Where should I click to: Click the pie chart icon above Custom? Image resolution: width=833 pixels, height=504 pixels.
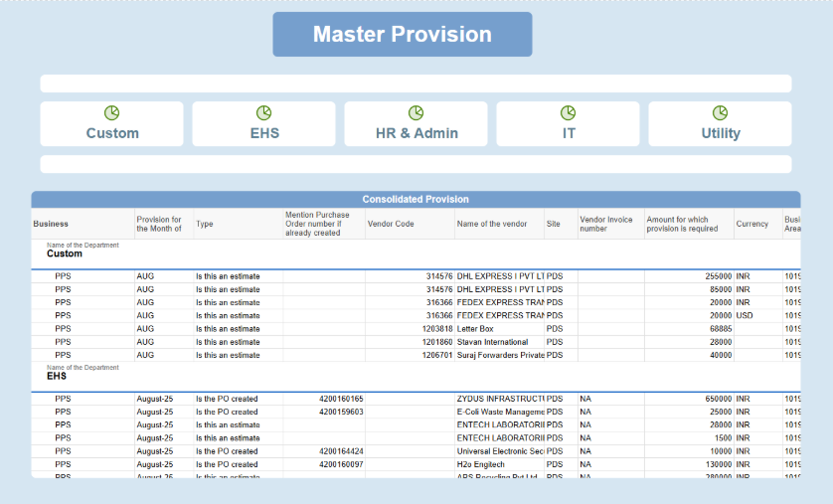point(112,113)
